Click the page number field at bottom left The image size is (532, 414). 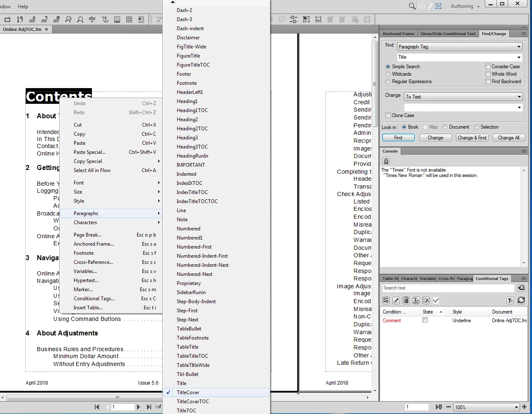[123, 407]
